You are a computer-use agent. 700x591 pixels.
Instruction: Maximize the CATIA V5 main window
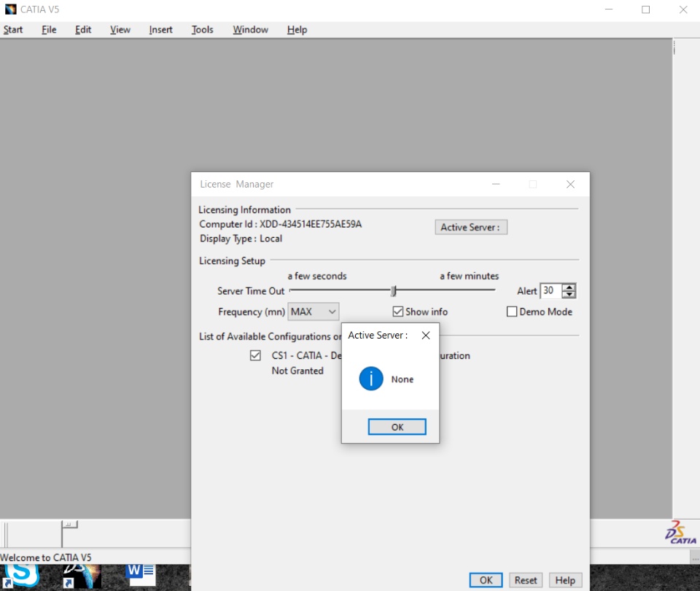[645, 9]
